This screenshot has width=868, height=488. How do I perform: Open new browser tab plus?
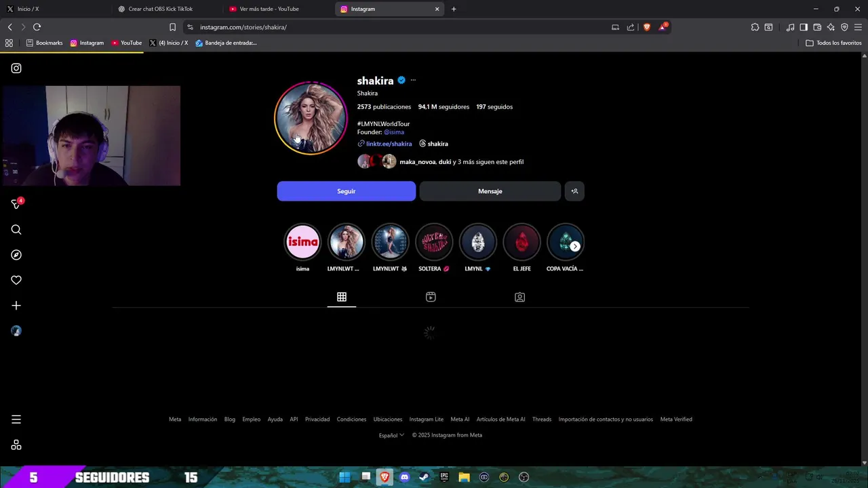(454, 9)
